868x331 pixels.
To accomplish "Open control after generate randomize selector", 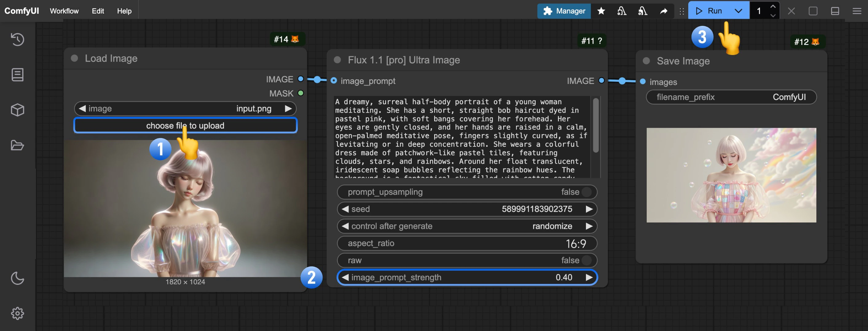I will 467,226.
